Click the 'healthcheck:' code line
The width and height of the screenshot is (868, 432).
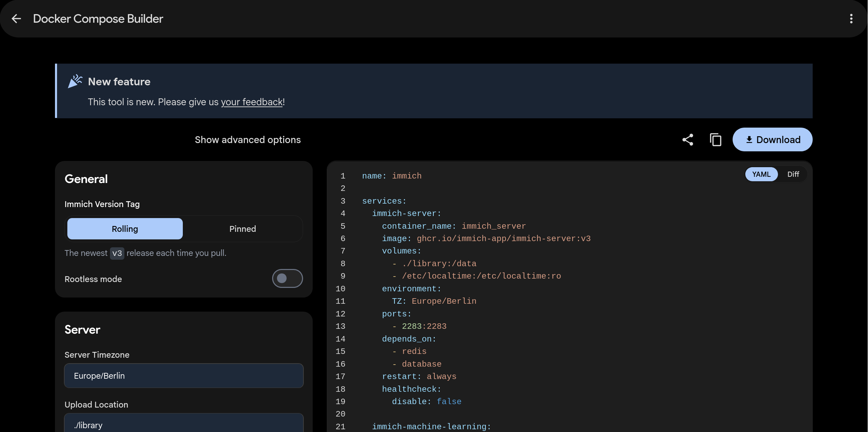tap(411, 389)
